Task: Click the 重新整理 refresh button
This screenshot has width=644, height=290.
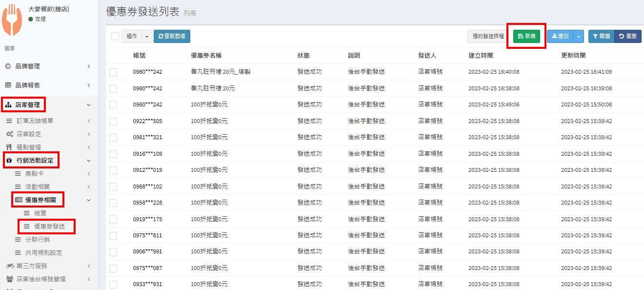Action: (x=172, y=37)
